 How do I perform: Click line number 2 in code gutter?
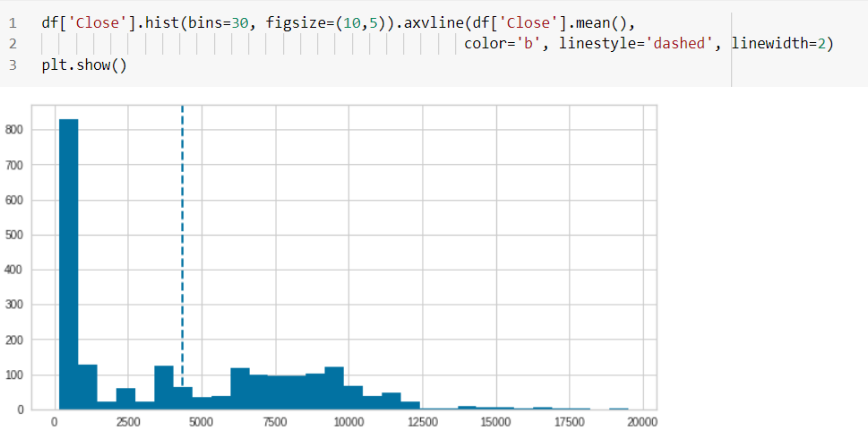click(x=13, y=44)
